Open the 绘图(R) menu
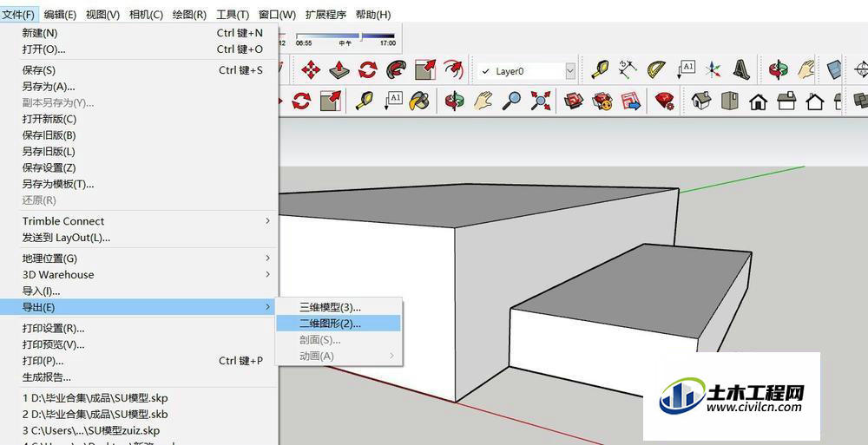 189,15
